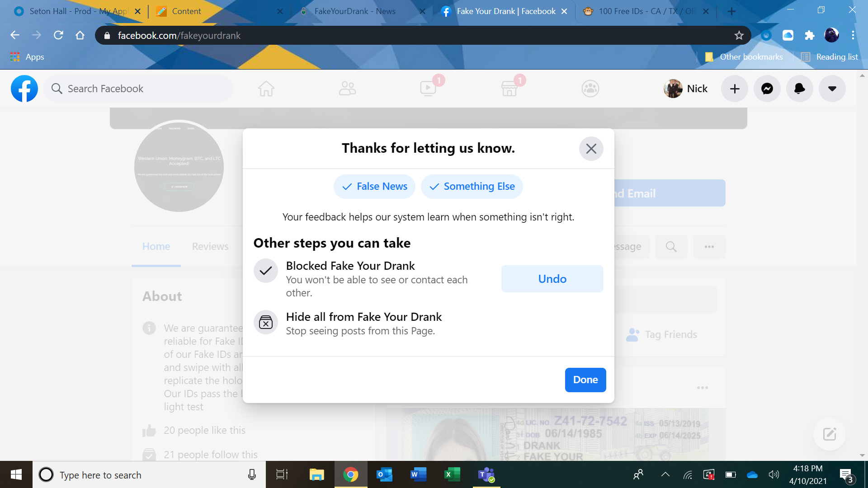Open Other bookmarks folder
Screen dimensions: 868x488
coord(744,57)
